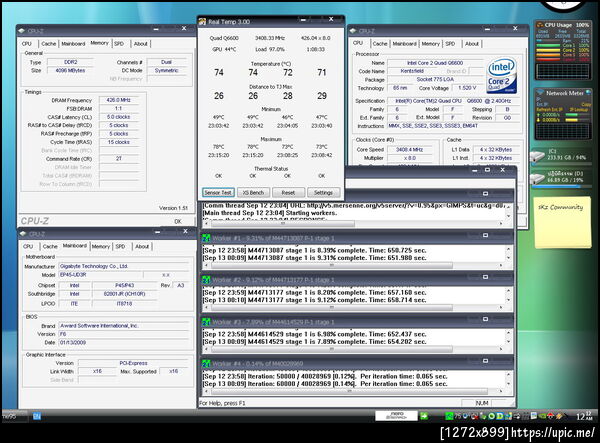Click Worker #4 scroll down arrow
The height and width of the screenshot is (443, 600).
coord(509,384)
